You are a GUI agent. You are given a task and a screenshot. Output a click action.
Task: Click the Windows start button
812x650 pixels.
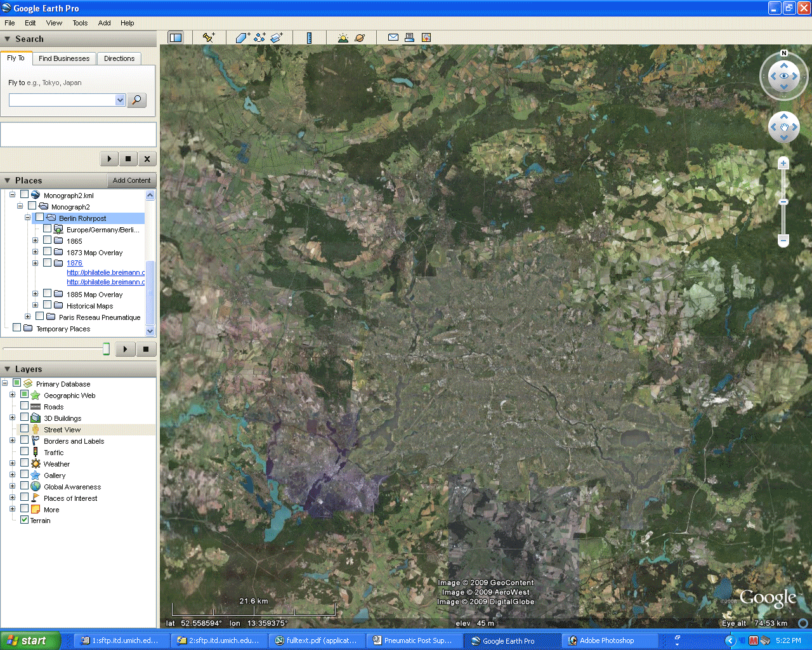click(x=30, y=640)
